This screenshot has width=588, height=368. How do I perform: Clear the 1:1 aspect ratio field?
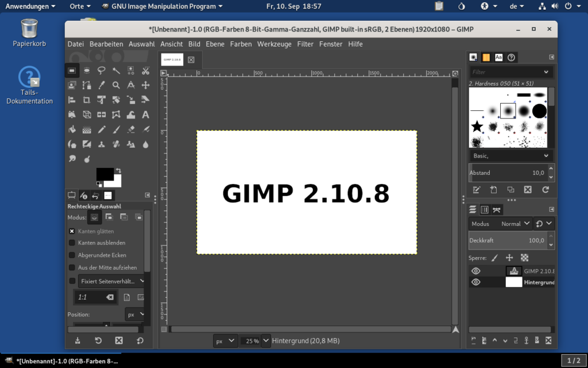(110, 297)
